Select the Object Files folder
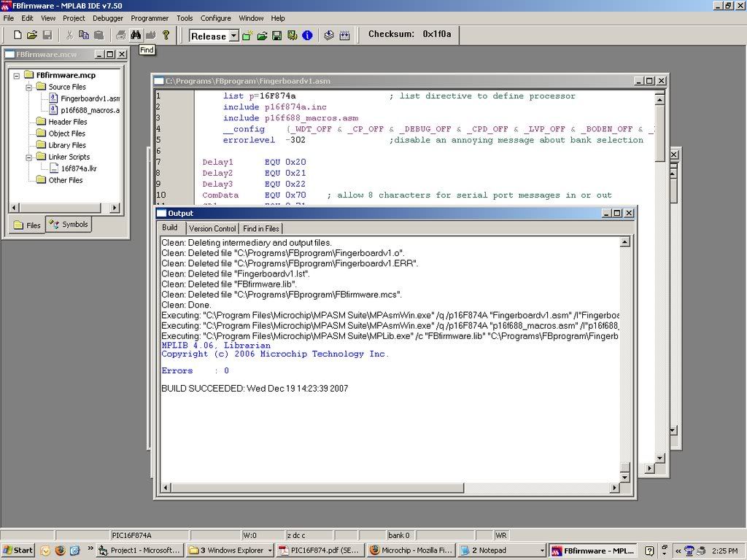747x560 pixels. pyautogui.click(x=61, y=134)
